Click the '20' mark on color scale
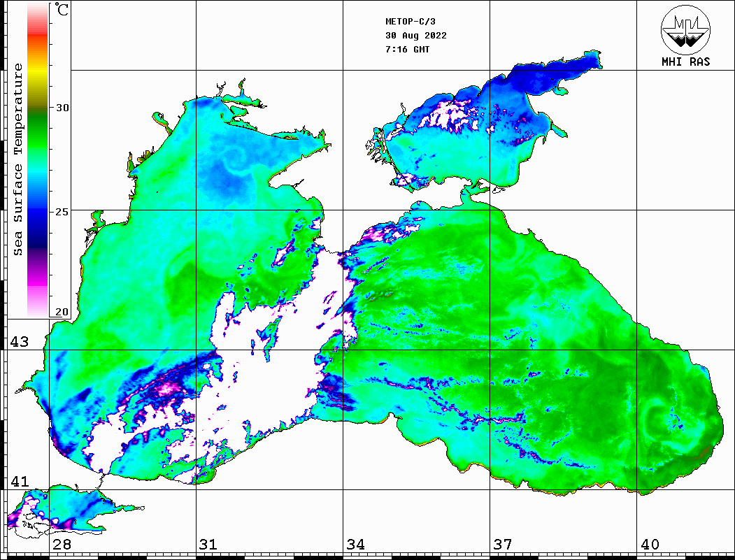The width and height of the screenshot is (735, 560). pyautogui.click(x=62, y=312)
